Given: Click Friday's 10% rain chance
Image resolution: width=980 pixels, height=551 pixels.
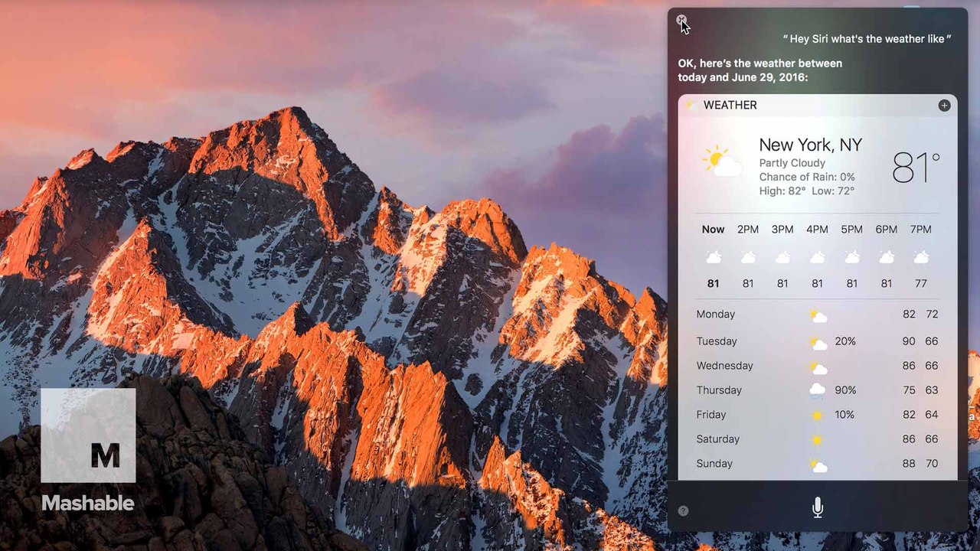Looking at the screenshot, I should tap(844, 415).
